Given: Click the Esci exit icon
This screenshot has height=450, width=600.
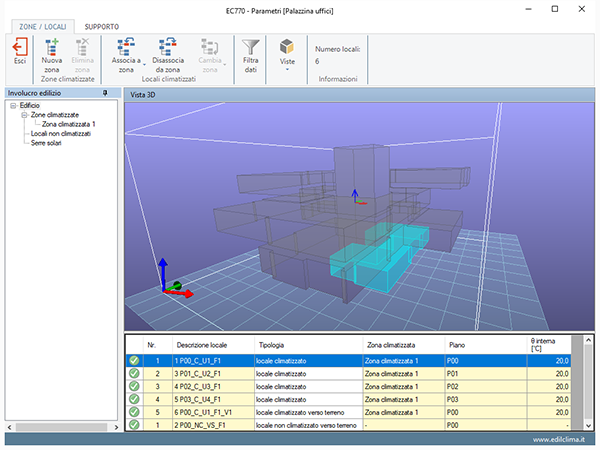Looking at the screenshot, I should pyautogui.click(x=20, y=47).
